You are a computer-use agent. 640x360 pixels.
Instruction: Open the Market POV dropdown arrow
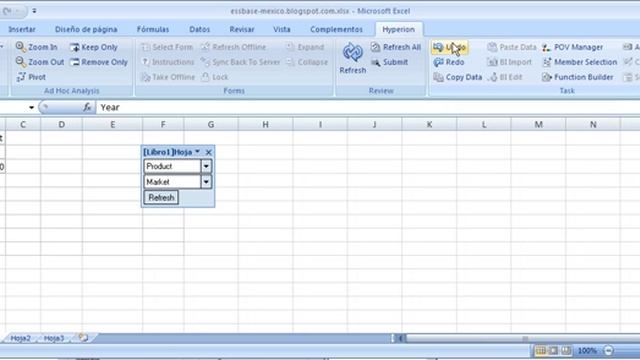206,182
